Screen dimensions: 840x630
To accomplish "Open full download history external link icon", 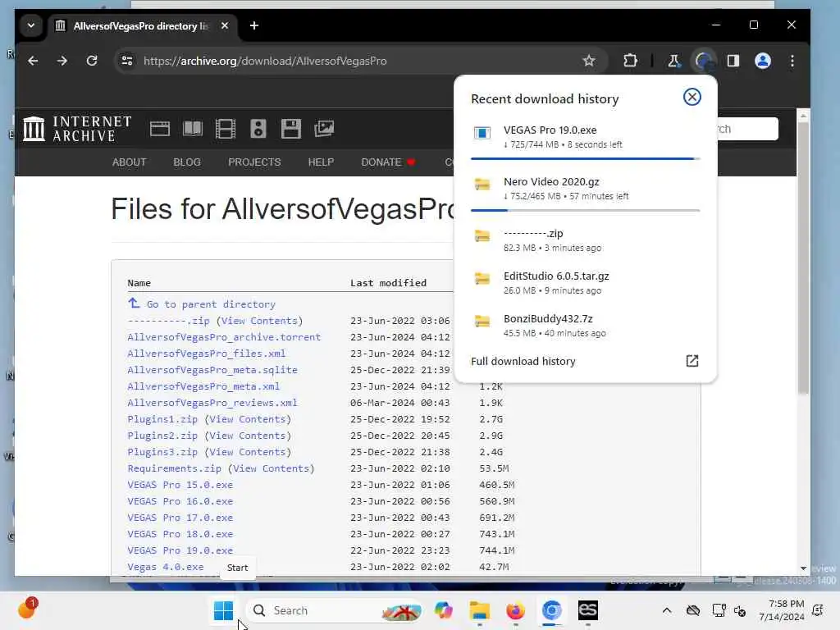I will pos(692,361).
